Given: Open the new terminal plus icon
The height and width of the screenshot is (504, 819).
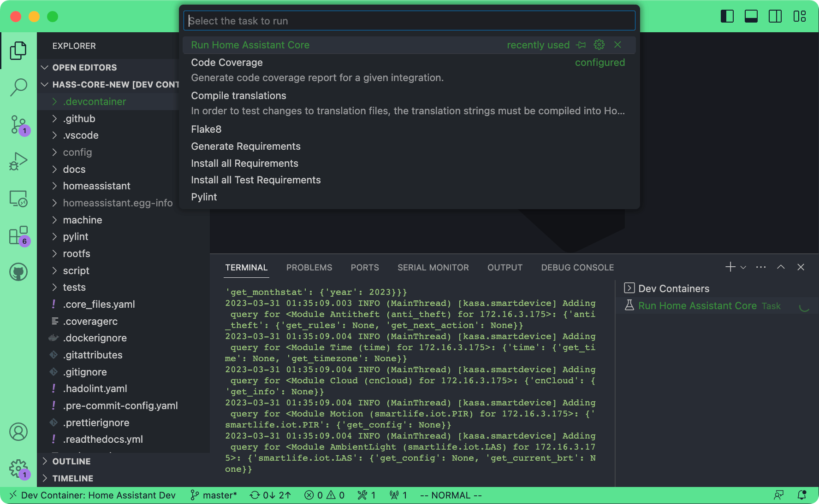Looking at the screenshot, I should point(730,267).
